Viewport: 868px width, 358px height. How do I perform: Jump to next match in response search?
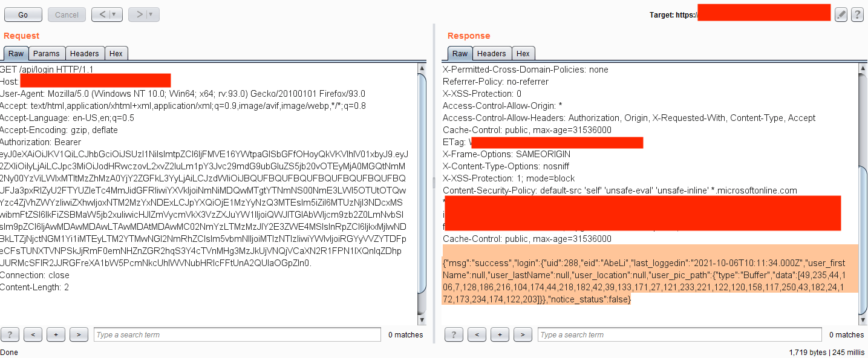pos(523,334)
